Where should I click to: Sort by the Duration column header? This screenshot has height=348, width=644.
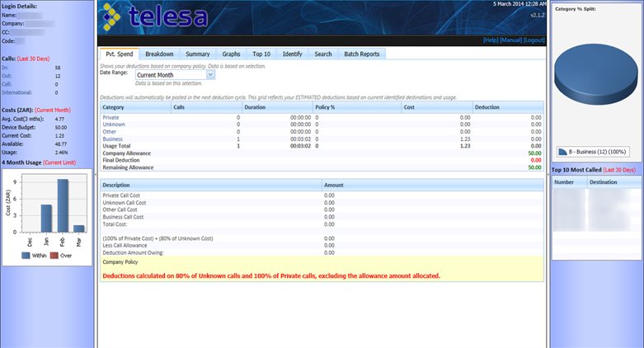pyautogui.click(x=277, y=107)
